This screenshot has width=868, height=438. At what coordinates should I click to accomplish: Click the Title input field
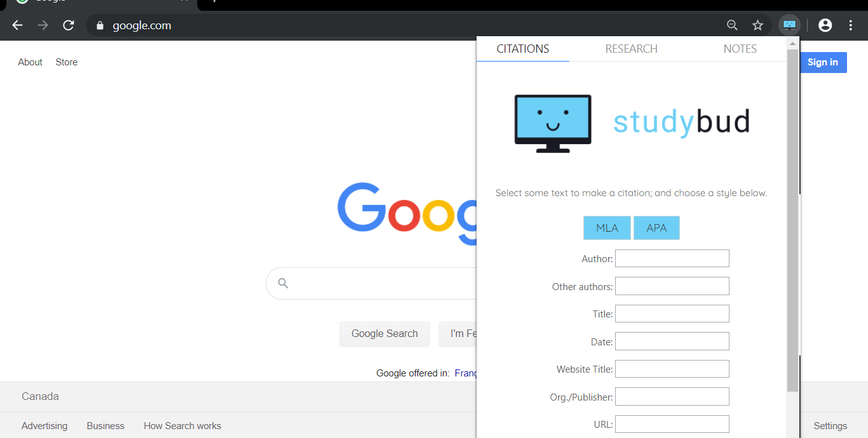[672, 314]
